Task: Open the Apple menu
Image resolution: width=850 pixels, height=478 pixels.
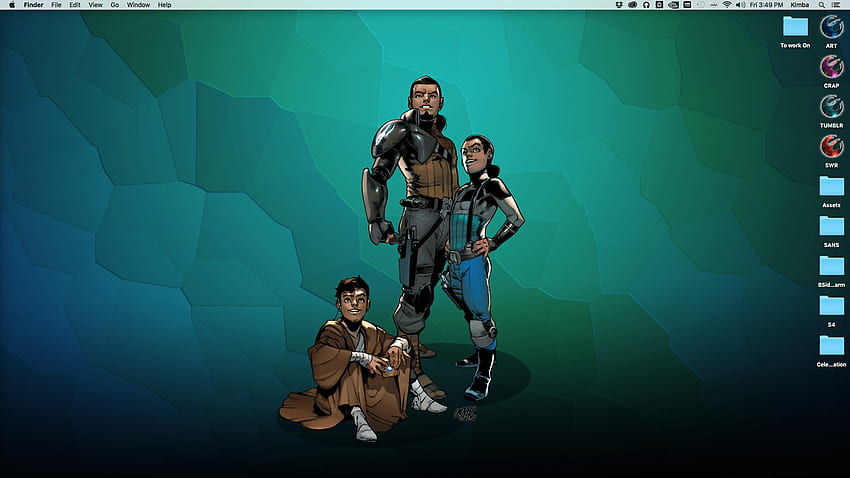Action: point(12,5)
